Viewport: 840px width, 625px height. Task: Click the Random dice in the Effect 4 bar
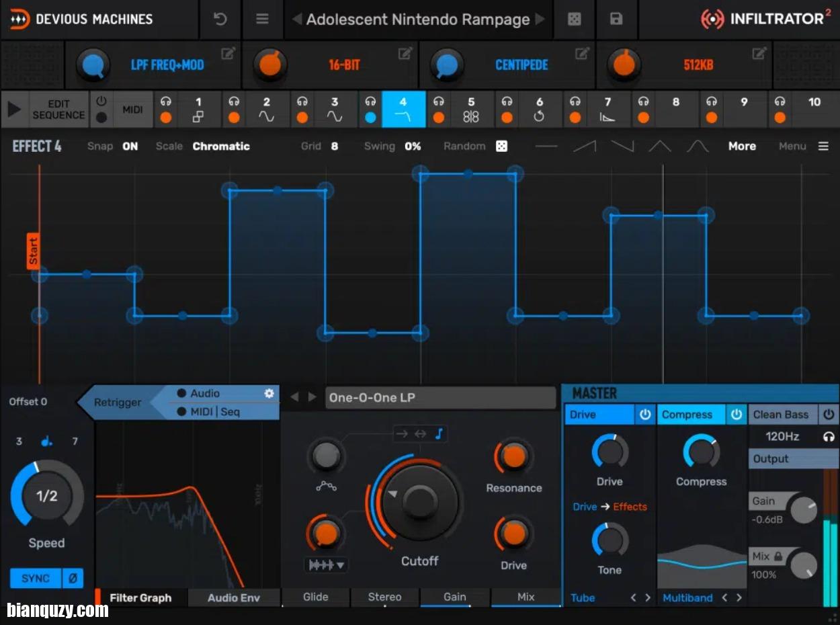coord(502,146)
